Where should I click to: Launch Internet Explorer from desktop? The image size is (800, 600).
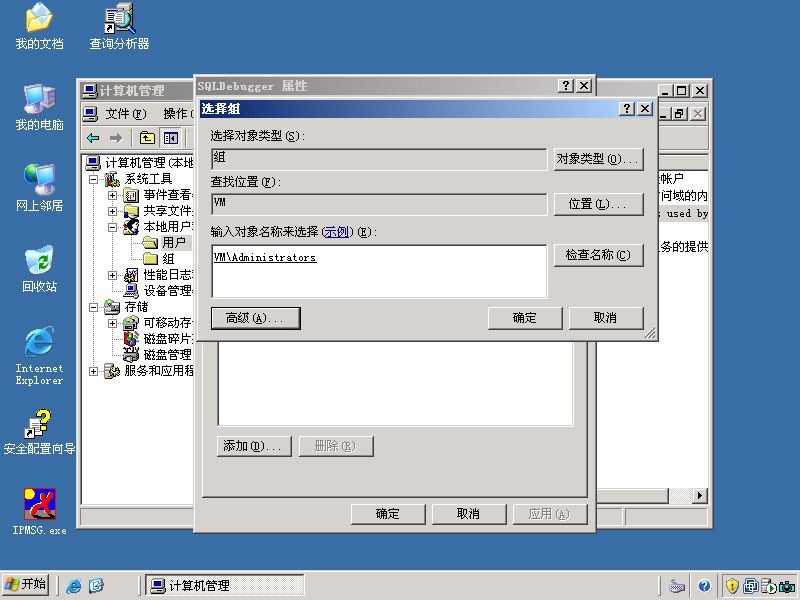[x=39, y=356]
